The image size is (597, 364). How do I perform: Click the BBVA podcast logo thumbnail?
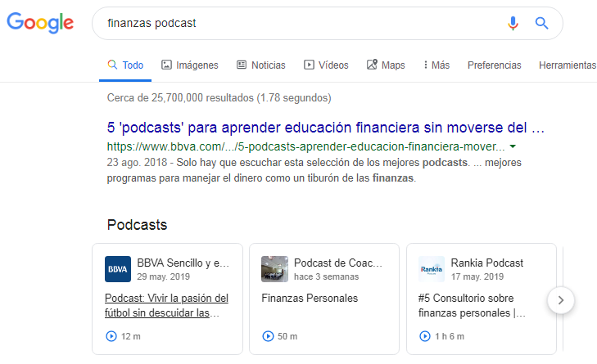click(118, 269)
